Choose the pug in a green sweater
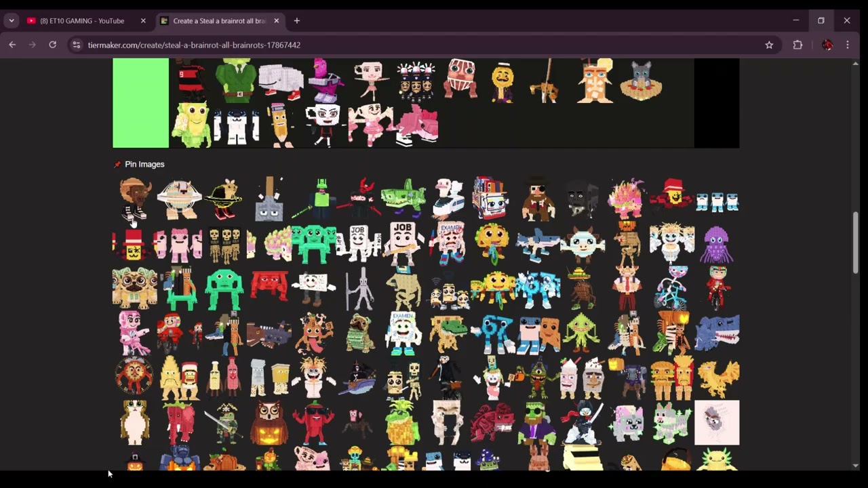Image resolution: width=868 pixels, height=488 pixels. pos(358,333)
